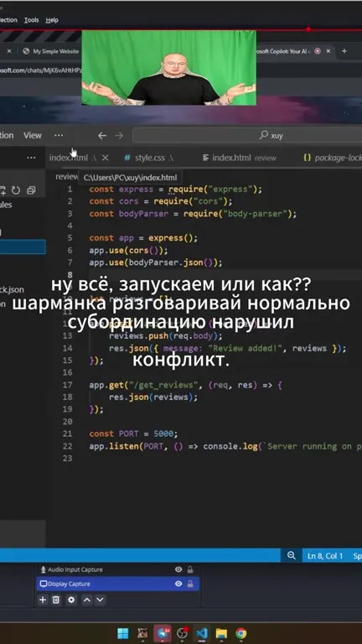This screenshot has height=644, width=362.
Task: Switch to the My Simple Website tab
Action: [51, 51]
